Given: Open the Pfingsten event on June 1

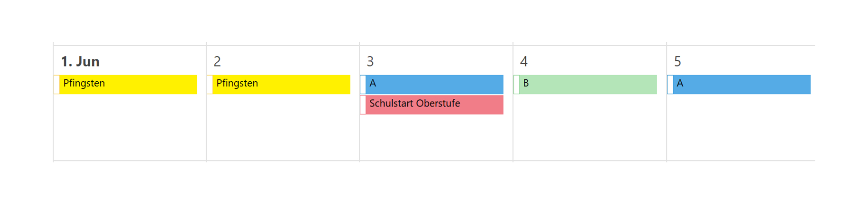Looking at the screenshot, I should pyautogui.click(x=127, y=84).
